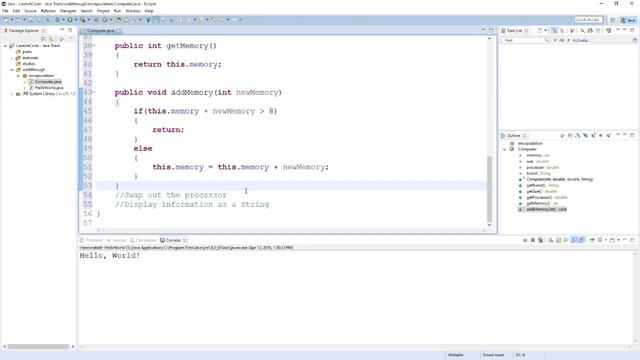Select the studios folder
This screenshot has width=640, height=360.
(29, 64)
